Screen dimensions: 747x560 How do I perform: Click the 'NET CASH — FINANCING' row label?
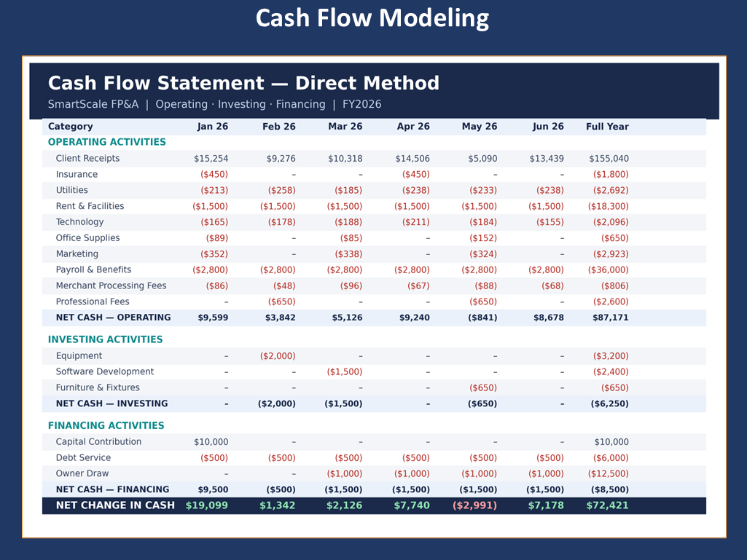tap(112, 489)
